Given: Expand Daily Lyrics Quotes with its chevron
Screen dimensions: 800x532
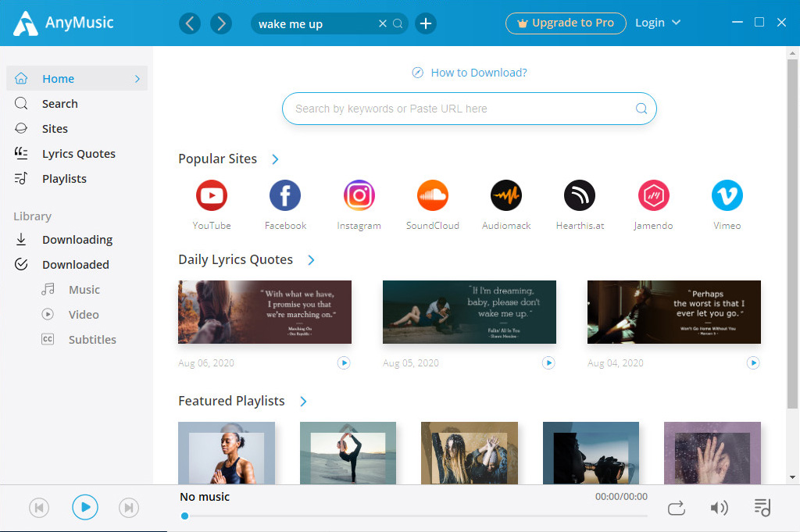Looking at the screenshot, I should coord(311,260).
